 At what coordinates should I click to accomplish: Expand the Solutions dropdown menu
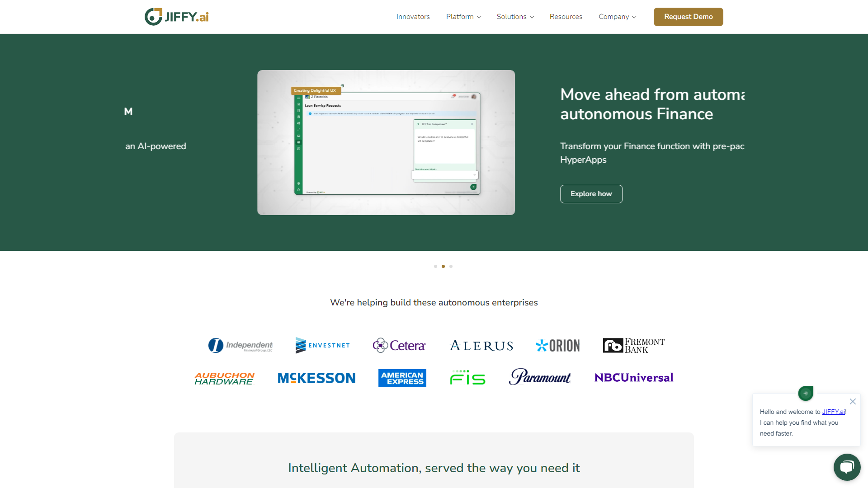[515, 17]
